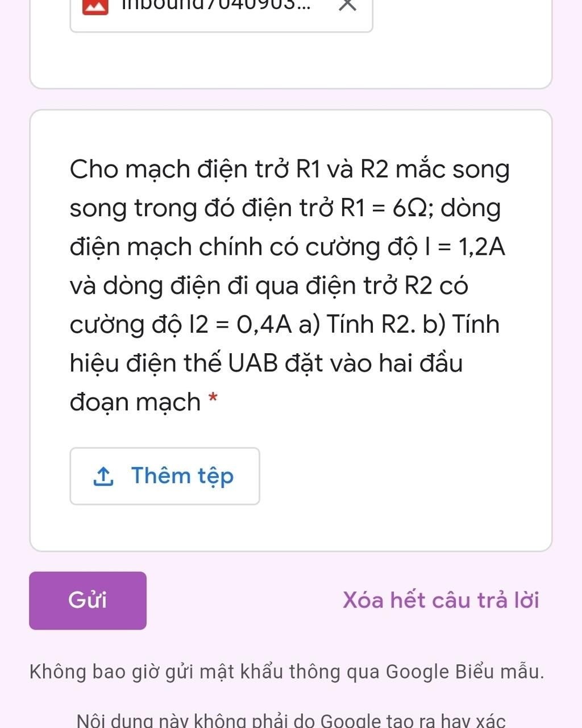
Task: Choose Thêm tệp to attach a file
Action: point(165,476)
